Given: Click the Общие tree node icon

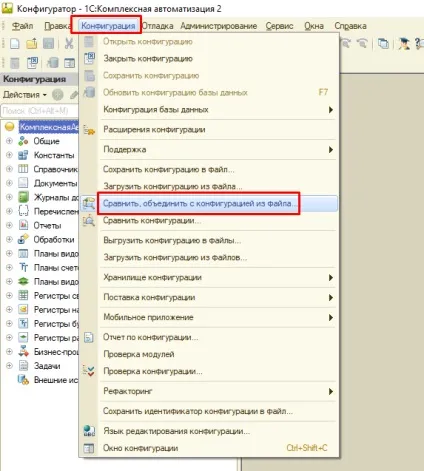Looking at the screenshot, I should (23, 141).
